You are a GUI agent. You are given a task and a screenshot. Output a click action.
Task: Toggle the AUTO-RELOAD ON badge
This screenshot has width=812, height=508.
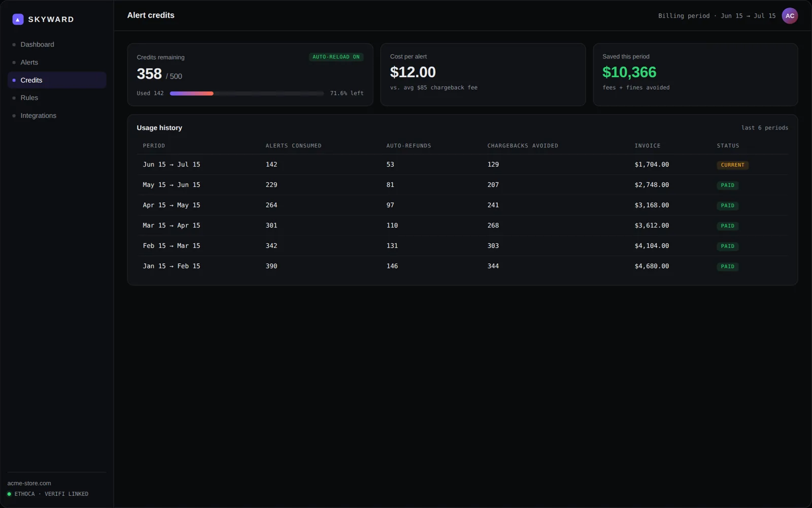pyautogui.click(x=336, y=57)
